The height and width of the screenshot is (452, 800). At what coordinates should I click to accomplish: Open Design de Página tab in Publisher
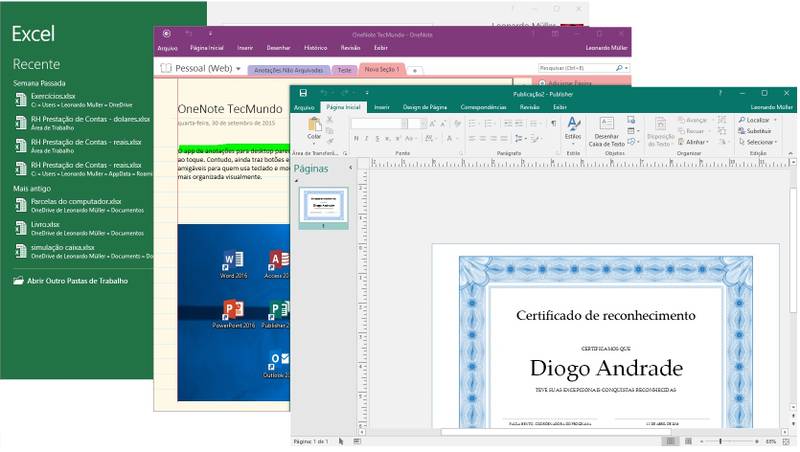coord(425,107)
